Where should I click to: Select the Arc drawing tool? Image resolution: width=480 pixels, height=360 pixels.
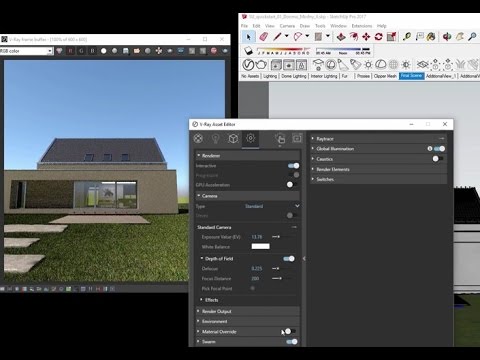tap(297, 36)
